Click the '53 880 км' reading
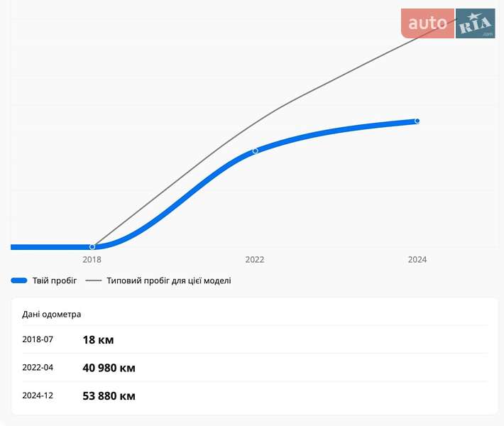Image resolution: width=504 pixels, height=426 pixels. 109,396
